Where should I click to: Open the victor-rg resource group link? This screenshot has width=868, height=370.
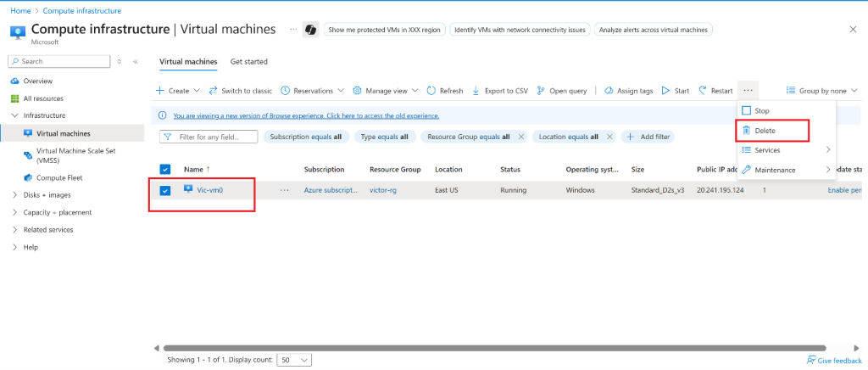click(384, 190)
